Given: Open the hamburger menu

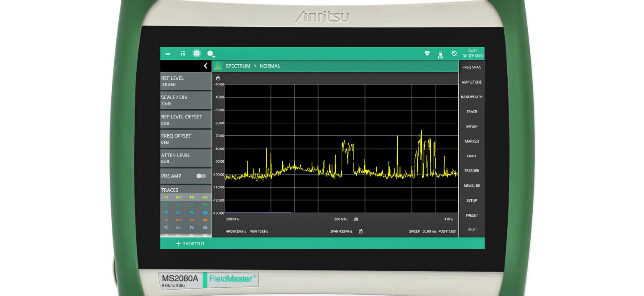Looking at the screenshot, I should 168,53.
